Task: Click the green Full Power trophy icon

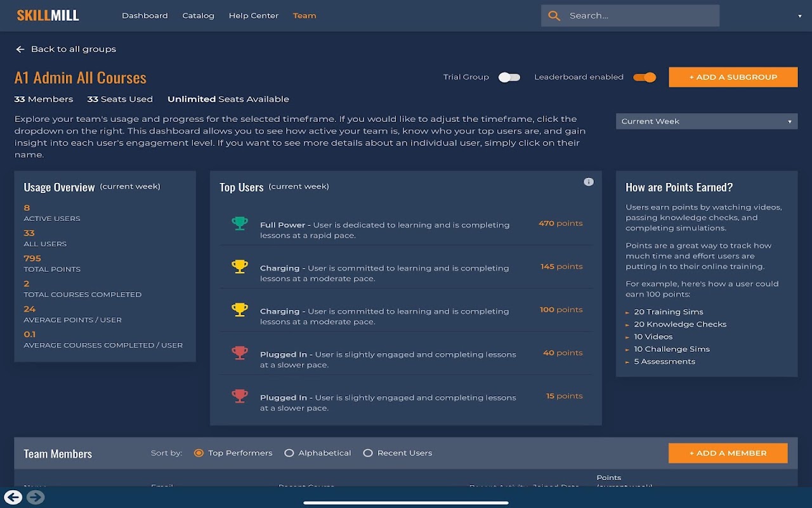Action: point(240,223)
